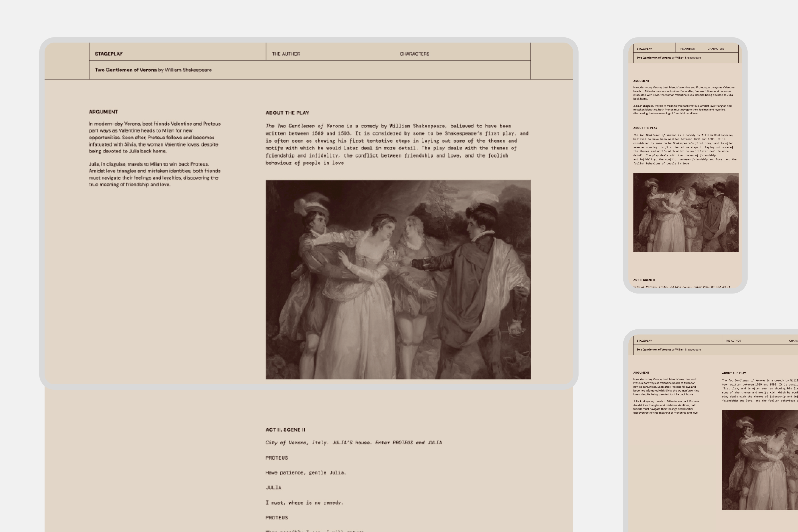Click the desktop mockup's Two Gentlemen of Verona title

pyautogui.click(x=126, y=70)
